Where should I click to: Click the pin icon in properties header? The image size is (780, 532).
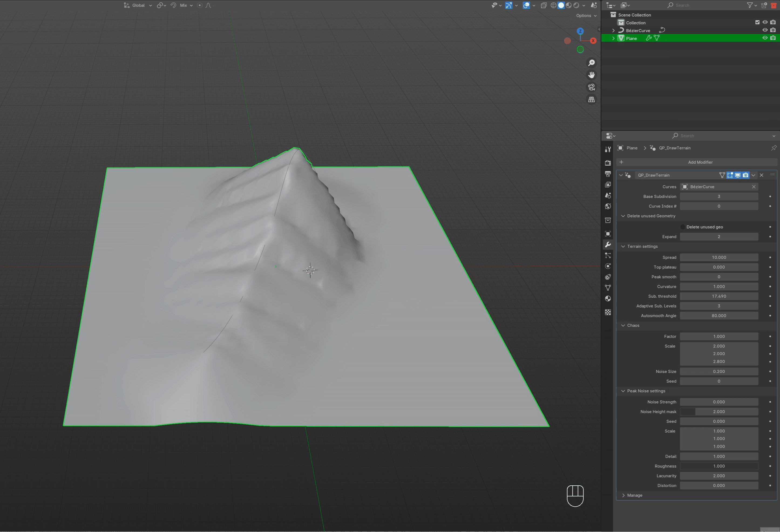click(774, 148)
